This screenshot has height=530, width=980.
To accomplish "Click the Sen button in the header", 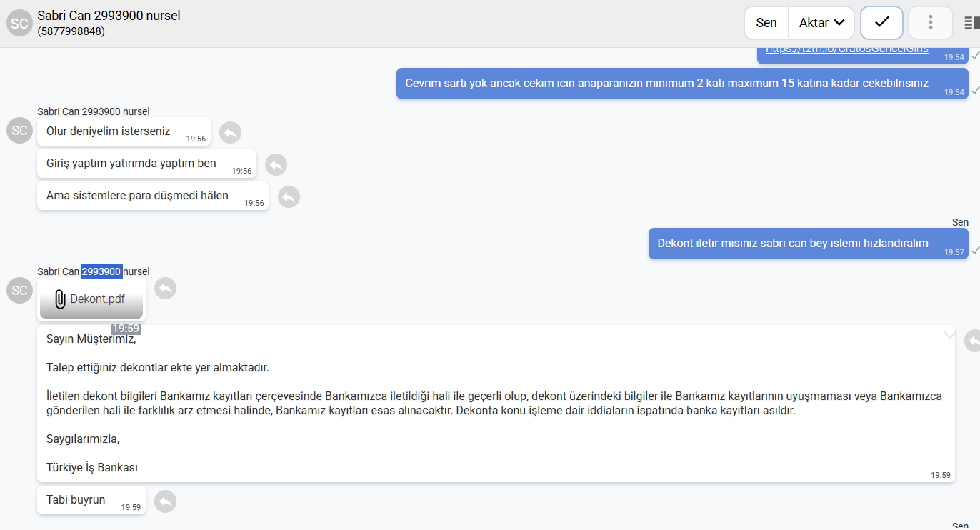I will coord(766,23).
